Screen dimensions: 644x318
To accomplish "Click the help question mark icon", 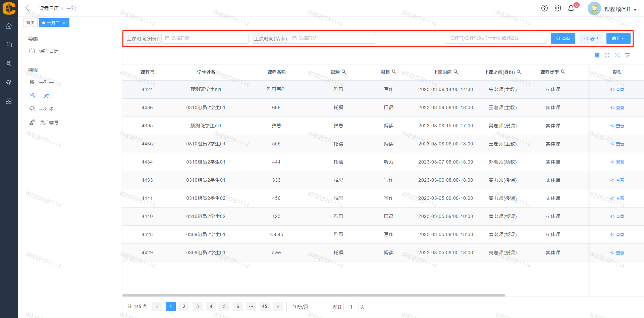I will click(x=544, y=8).
